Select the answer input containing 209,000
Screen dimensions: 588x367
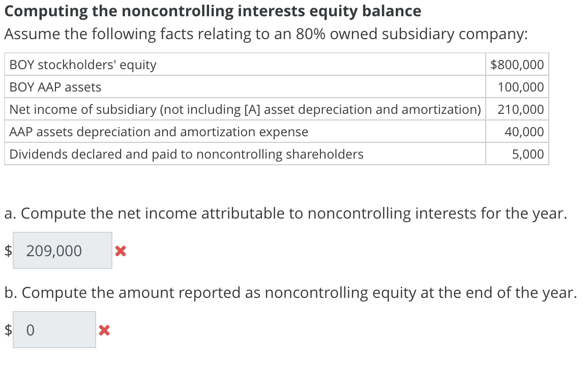tap(62, 250)
